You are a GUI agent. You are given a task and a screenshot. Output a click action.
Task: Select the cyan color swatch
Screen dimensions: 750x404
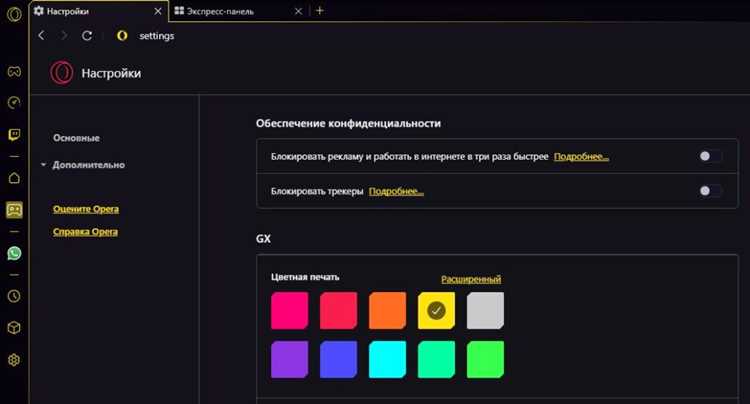pos(387,360)
